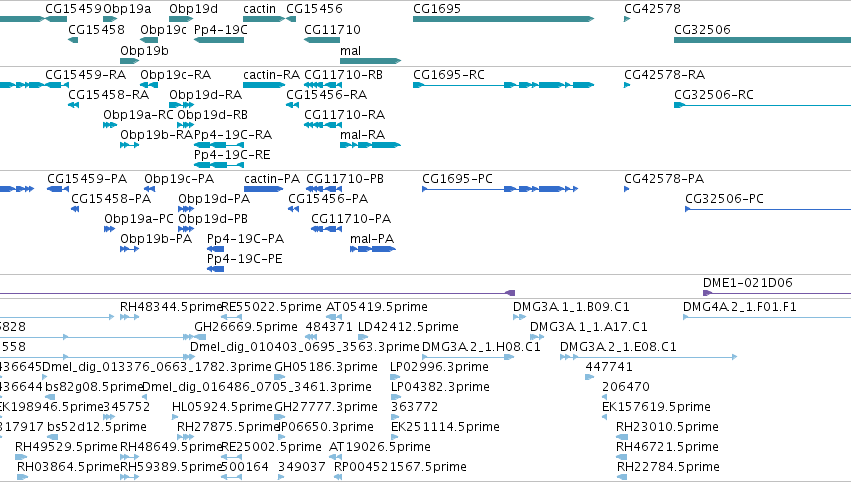
Task: Select the CG15458 gene label
Action: pos(96,29)
